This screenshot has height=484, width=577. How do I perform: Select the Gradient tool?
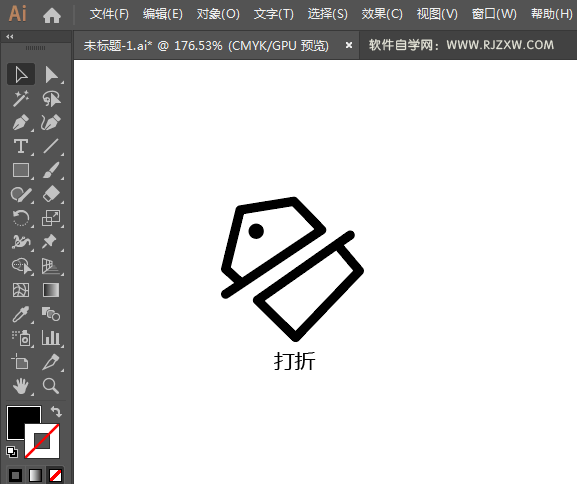[51, 290]
